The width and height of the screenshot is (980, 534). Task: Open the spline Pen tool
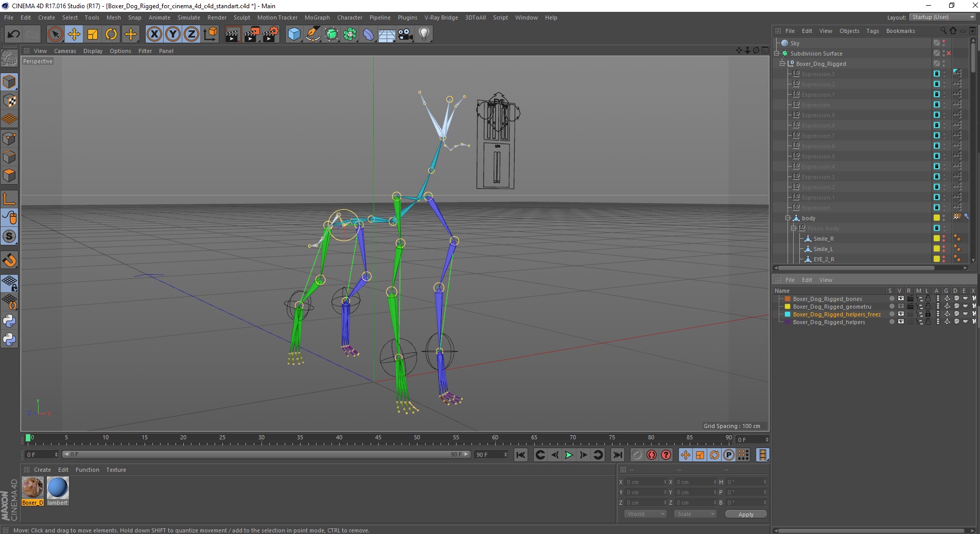pyautogui.click(x=313, y=34)
